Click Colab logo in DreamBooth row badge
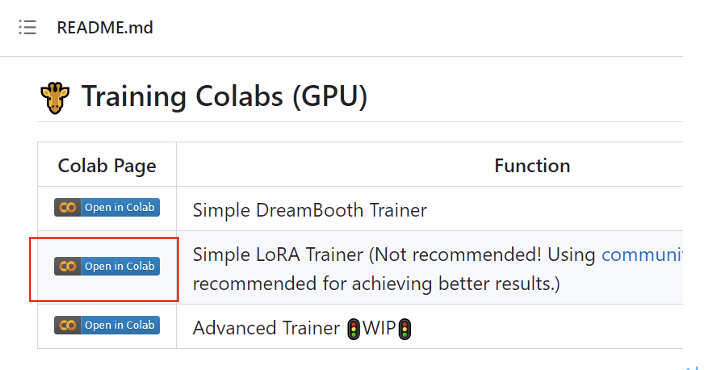Viewport: 712px width, 370px height. (x=68, y=207)
